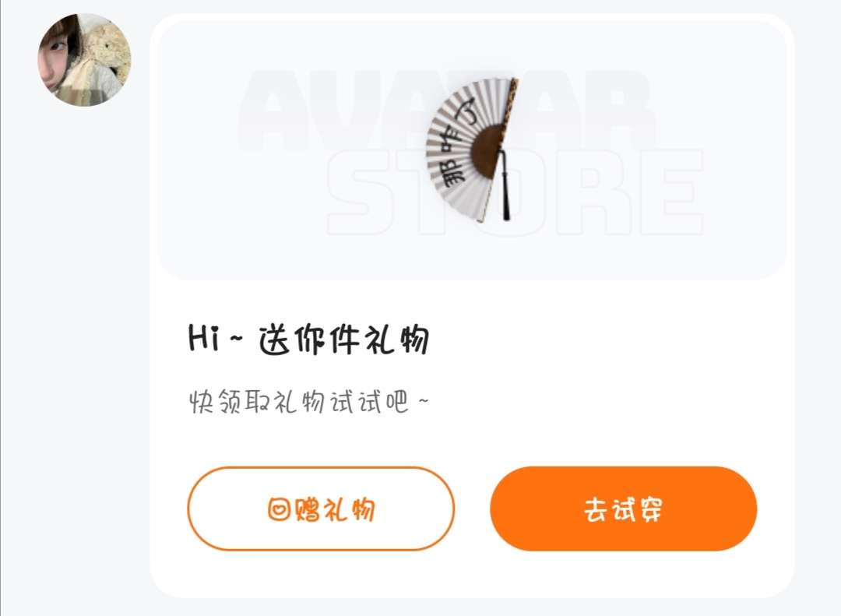Open the sender's round avatar photo
841x616 pixels.
coord(84,59)
